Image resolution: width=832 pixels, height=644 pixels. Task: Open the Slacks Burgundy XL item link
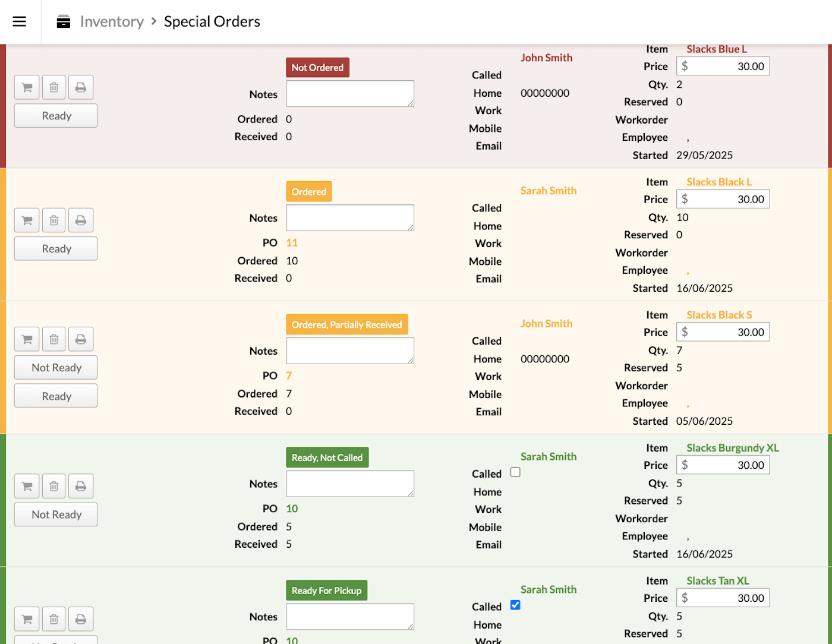click(x=733, y=449)
